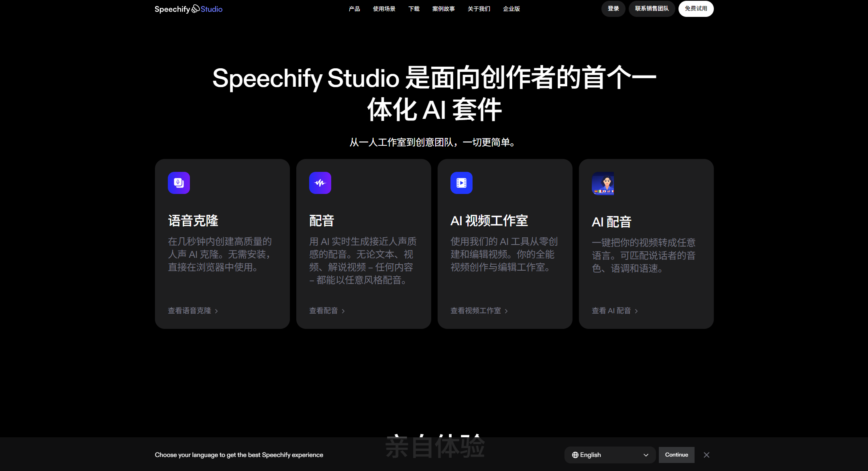This screenshot has width=868, height=471.
Task: Click the main Speechify Studio headline
Action: pos(434,94)
